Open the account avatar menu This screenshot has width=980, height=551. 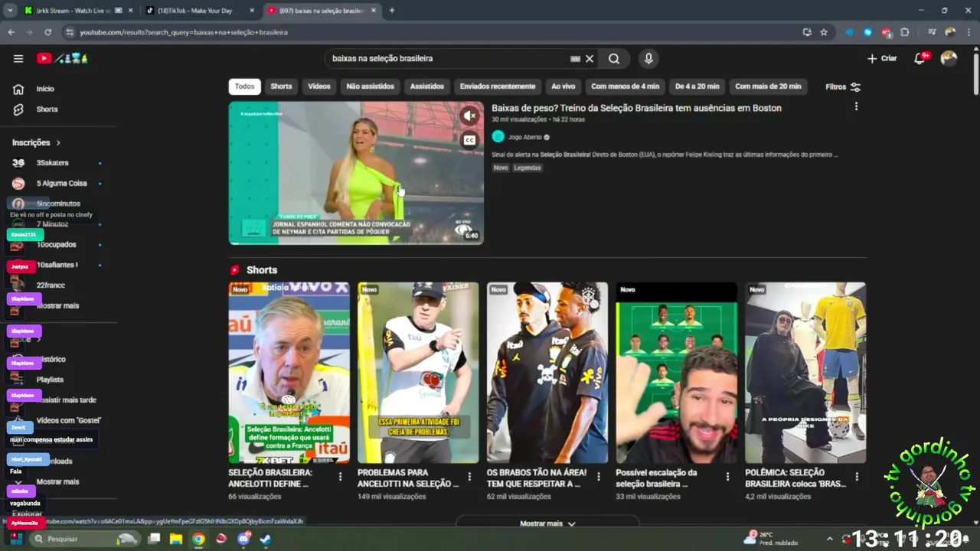coord(949,58)
